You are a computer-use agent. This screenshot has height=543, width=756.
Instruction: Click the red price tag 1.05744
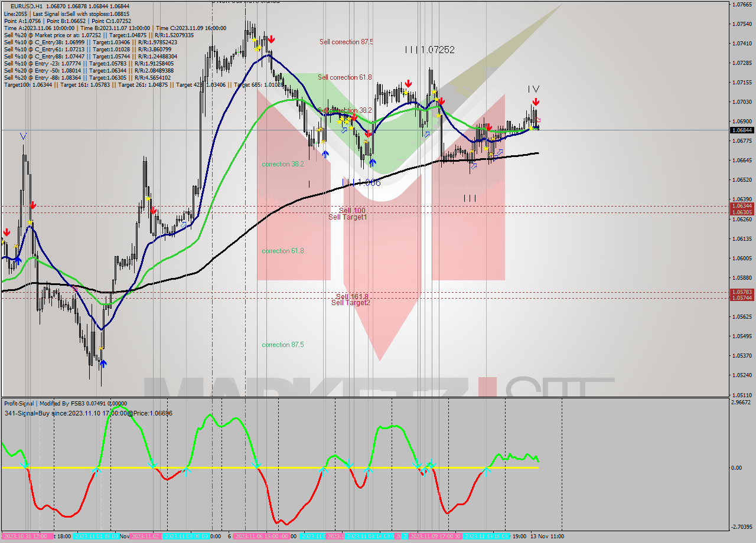click(x=742, y=298)
